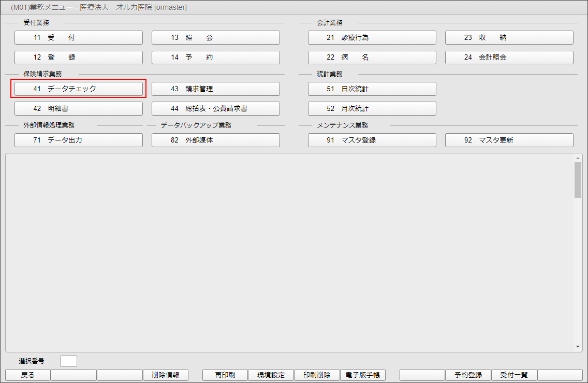Open 42 明細書 statement menu
The height and width of the screenshot is (383, 588).
point(78,109)
